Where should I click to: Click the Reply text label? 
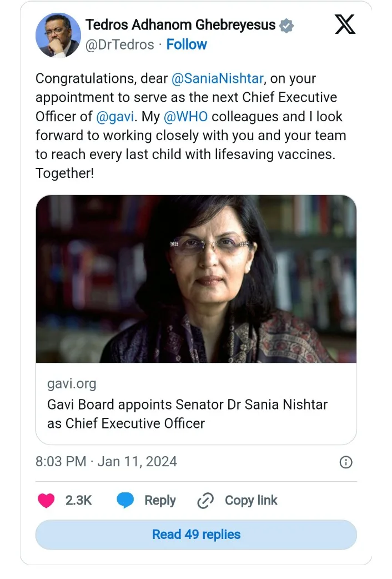click(x=160, y=501)
